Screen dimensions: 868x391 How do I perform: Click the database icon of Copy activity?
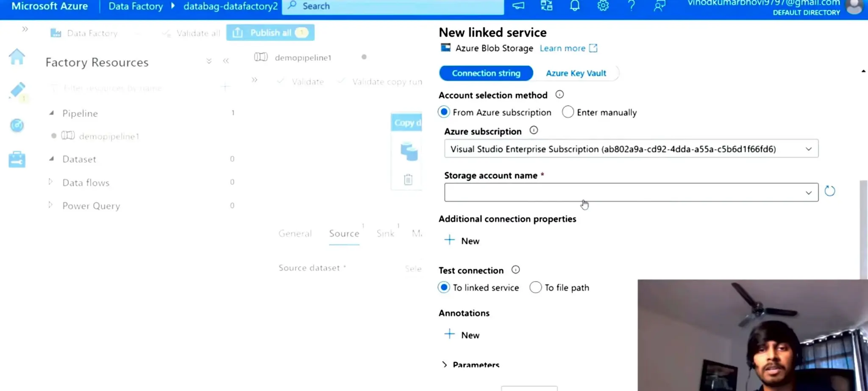pyautogui.click(x=409, y=152)
